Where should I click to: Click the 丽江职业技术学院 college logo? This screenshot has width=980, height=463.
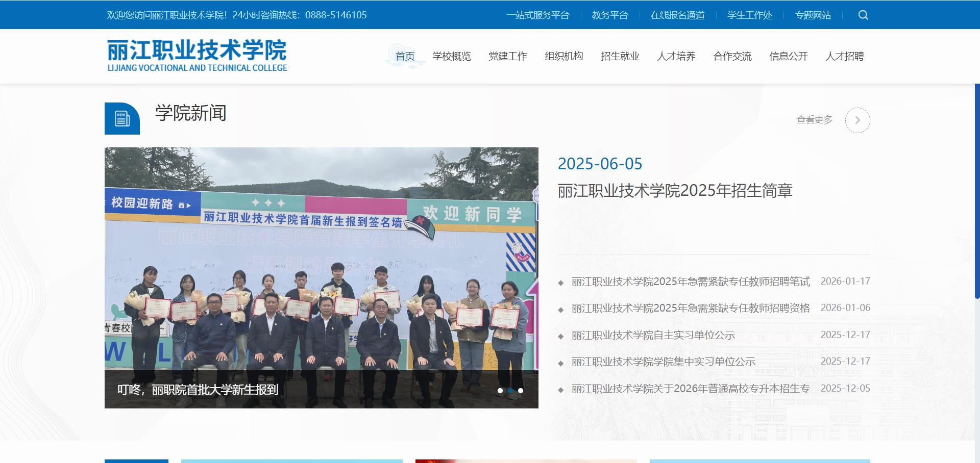[x=197, y=55]
